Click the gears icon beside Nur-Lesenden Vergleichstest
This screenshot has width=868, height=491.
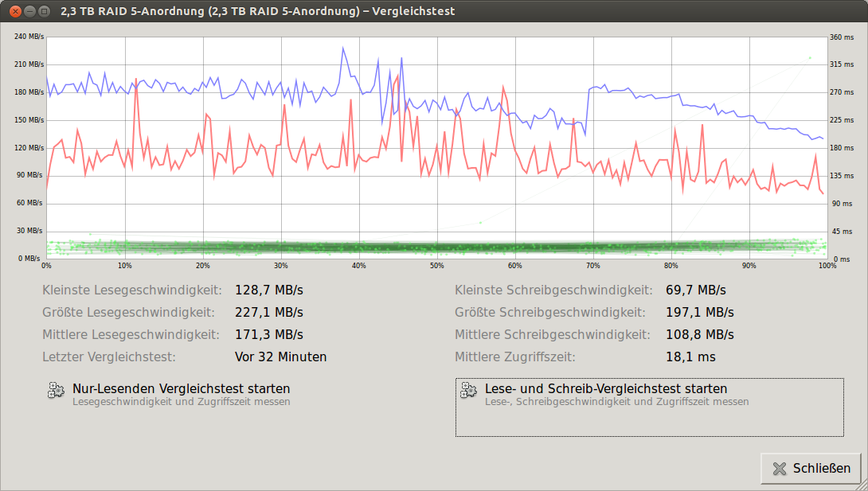click(x=57, y=391)
